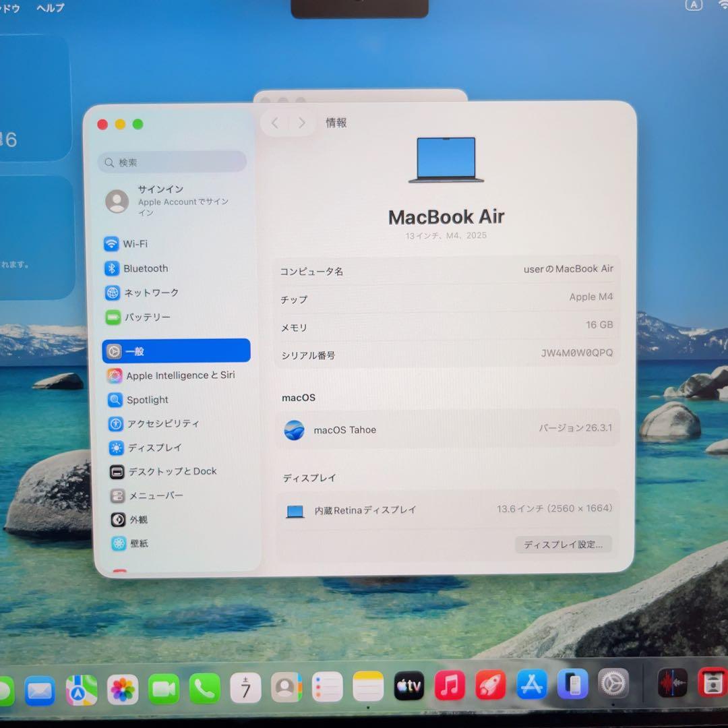Open the ウインドウ menu
This screenshot has width=728, height=728.
pos(11,7)
